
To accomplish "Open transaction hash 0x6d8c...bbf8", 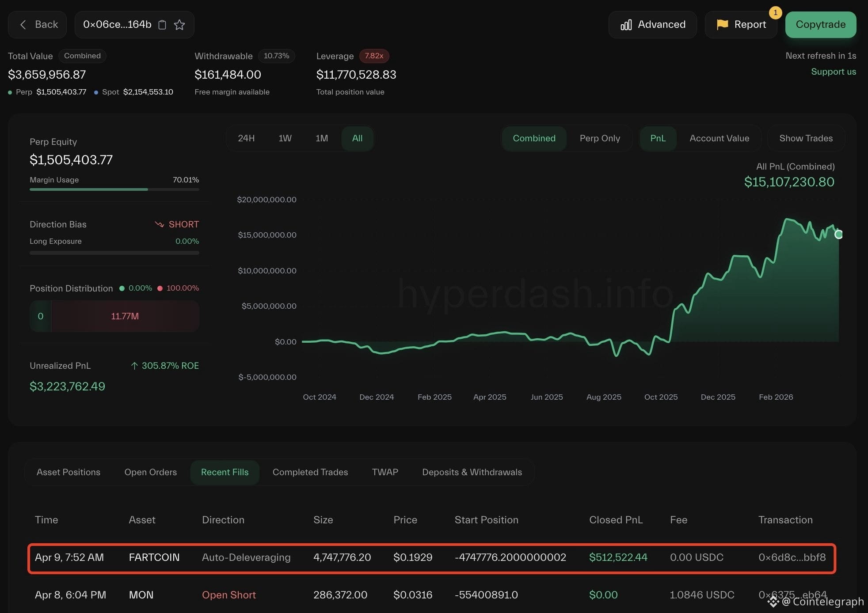I will pos(792,557).
